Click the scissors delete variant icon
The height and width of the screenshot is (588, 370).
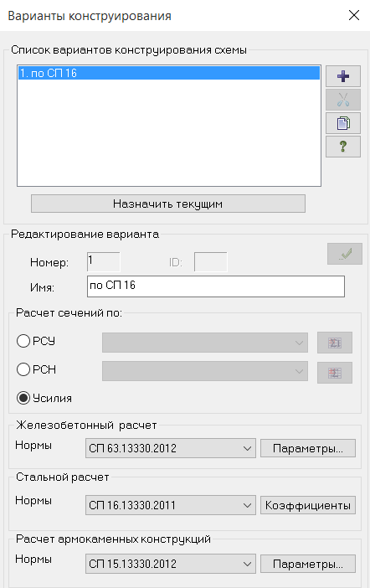point(343,100)
